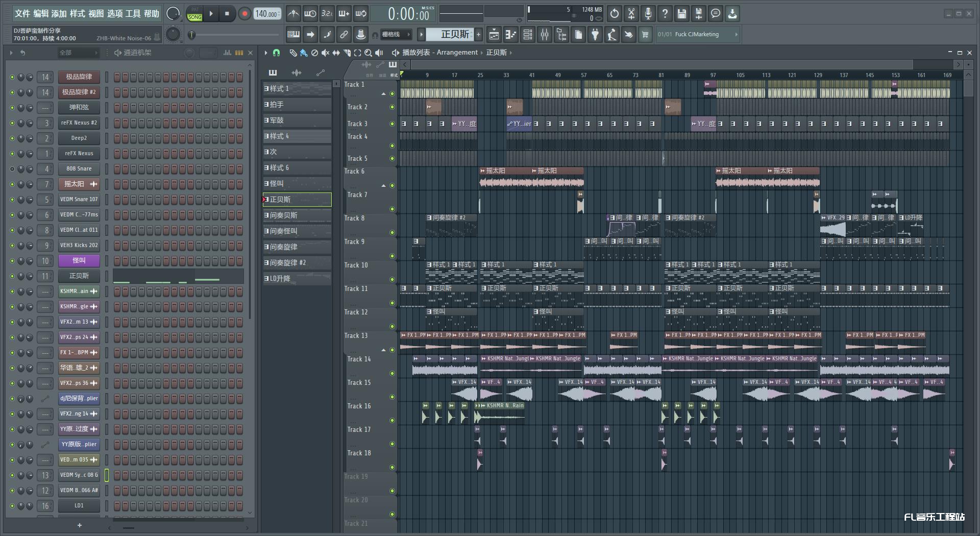Select the playlist slice tool
Screen dimensions: 980x536
coord(347,53)
